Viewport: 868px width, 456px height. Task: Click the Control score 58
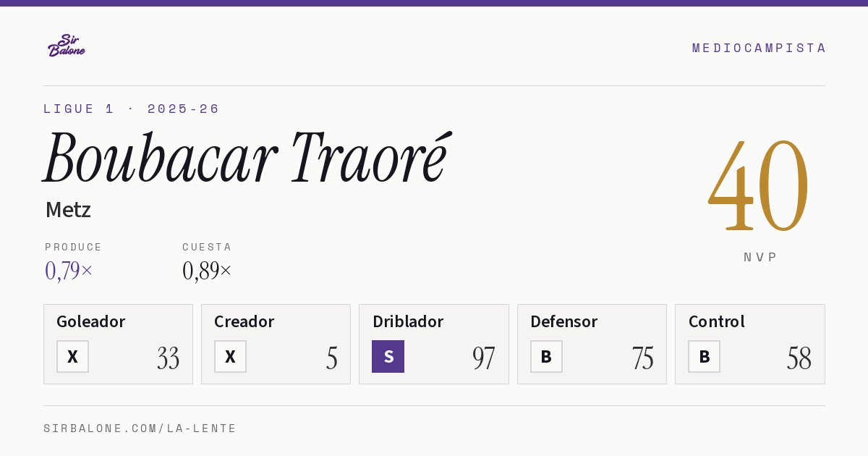click(x=799, y=358)
